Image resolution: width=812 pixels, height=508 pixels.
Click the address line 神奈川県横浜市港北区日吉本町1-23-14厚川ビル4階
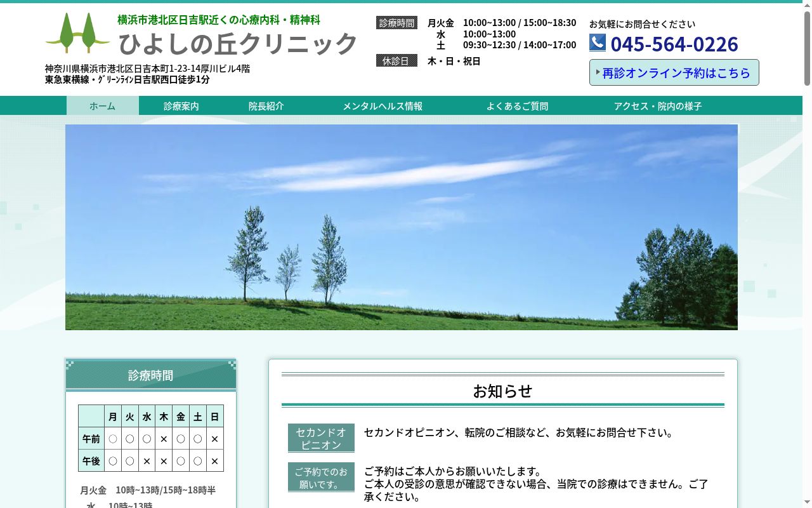pos(147,69)
